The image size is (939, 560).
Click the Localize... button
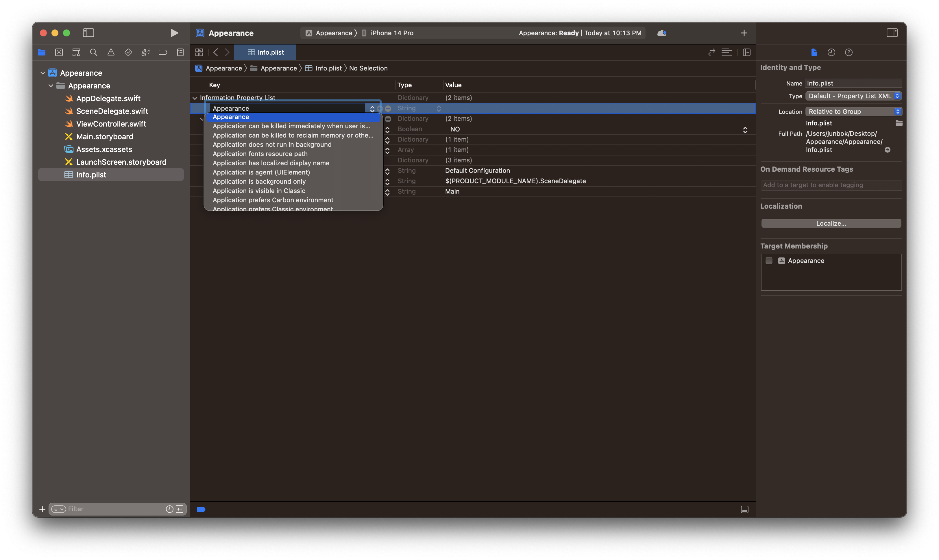(x=831, y=223)
